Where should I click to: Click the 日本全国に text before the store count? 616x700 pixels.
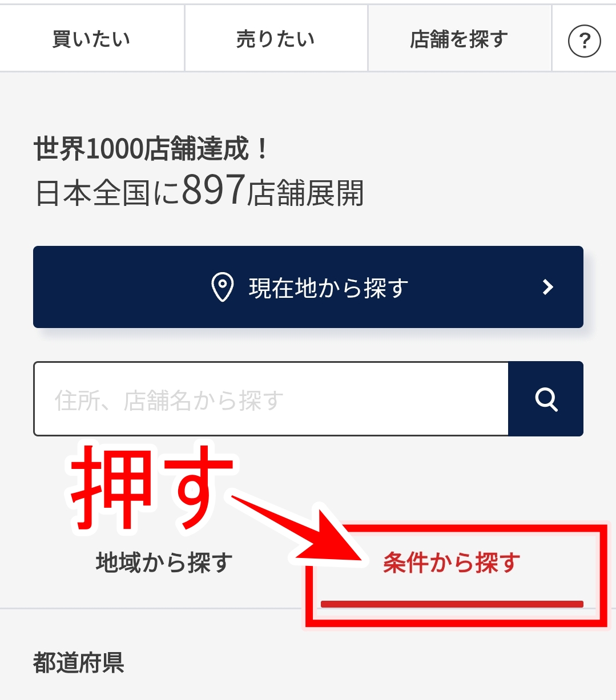tap(107, 193)
